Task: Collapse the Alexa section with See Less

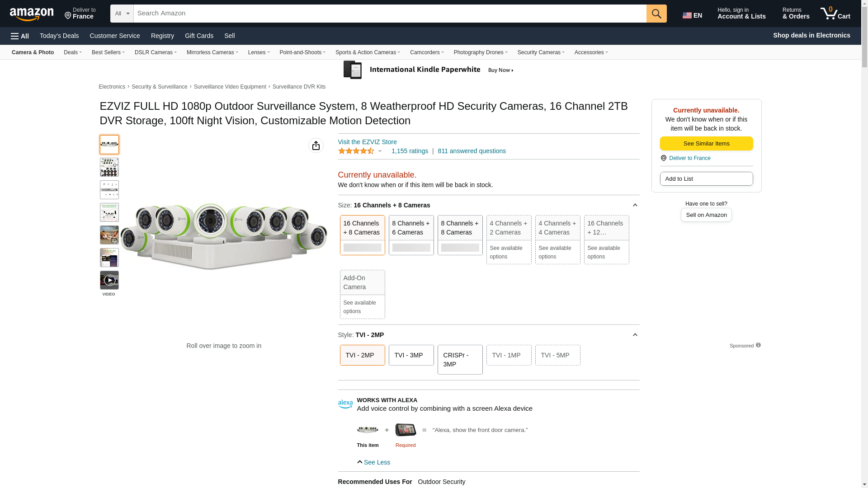Action: [373, 462]
